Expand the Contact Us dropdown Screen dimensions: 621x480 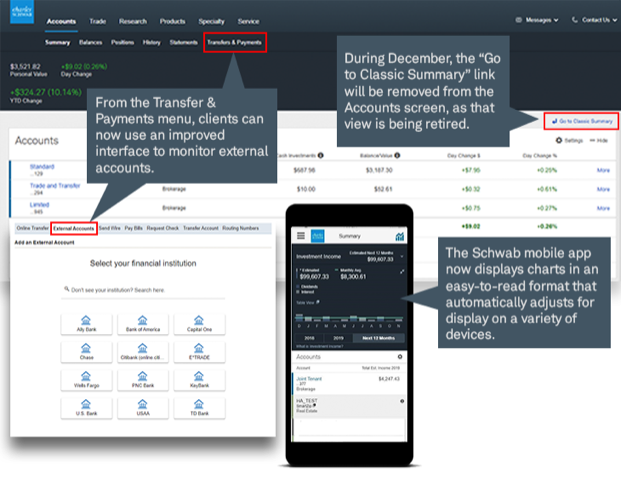(x=594, y=20)
